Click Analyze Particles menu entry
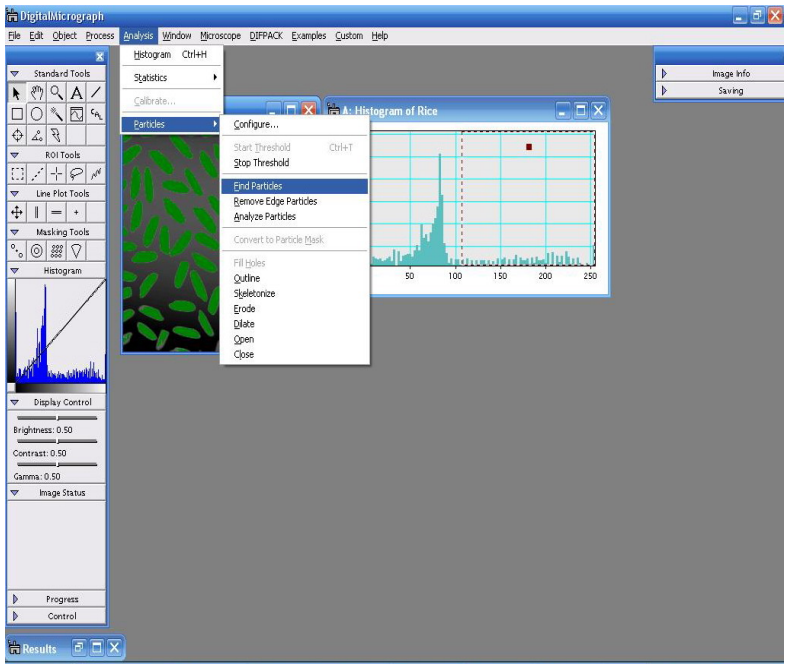 pos(265,217)
